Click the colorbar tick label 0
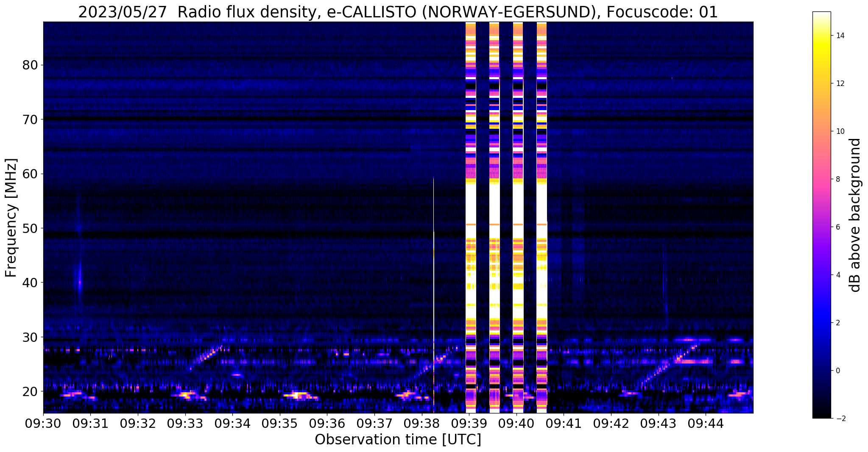The image size is (868, 452). click(837, 371)
